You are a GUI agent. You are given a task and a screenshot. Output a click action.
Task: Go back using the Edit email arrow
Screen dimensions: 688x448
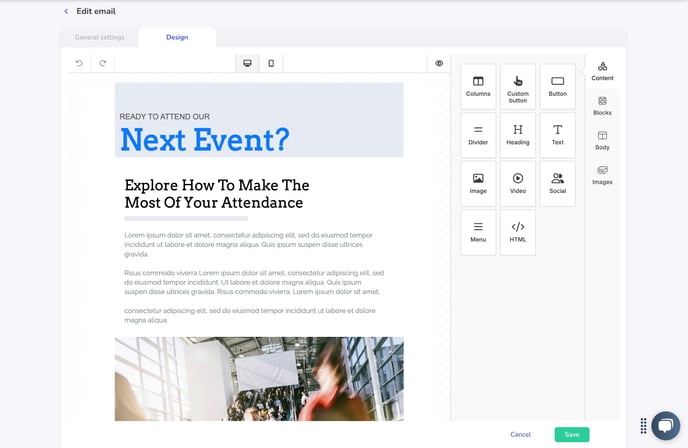66,11
